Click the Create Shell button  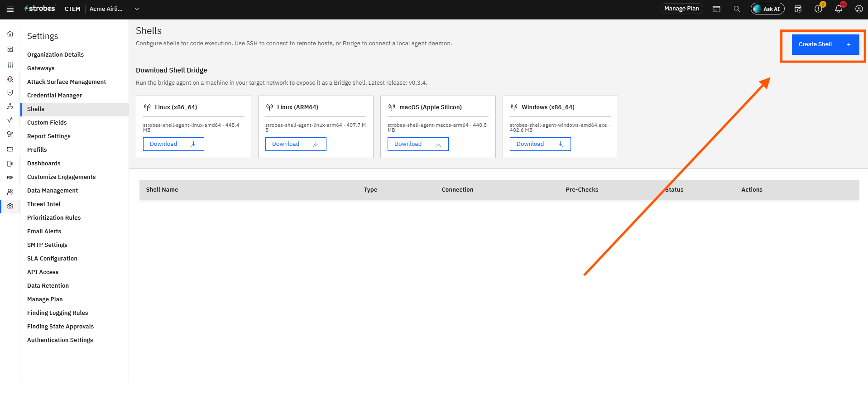click(x=825, y=44)
